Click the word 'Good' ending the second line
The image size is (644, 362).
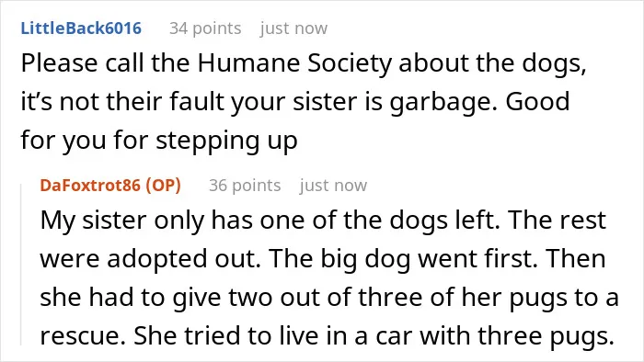pyautogui.click(x=537, y=101)
